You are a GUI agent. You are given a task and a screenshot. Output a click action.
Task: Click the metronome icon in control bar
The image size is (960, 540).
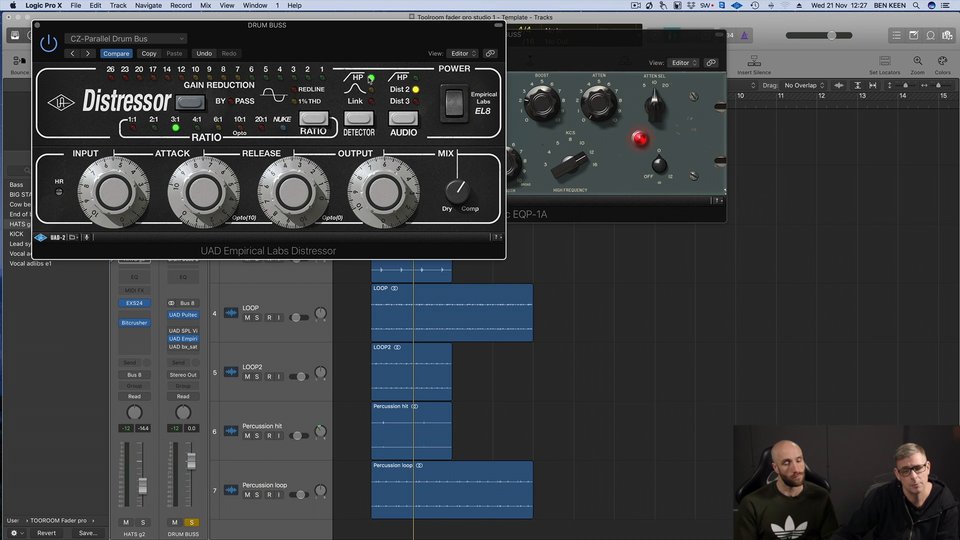[744, 36]
